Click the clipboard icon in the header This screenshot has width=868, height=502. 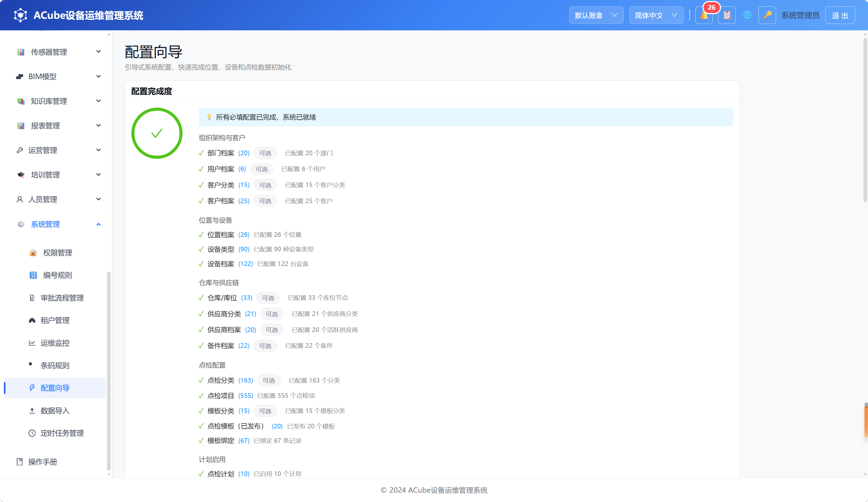[727, 15]
